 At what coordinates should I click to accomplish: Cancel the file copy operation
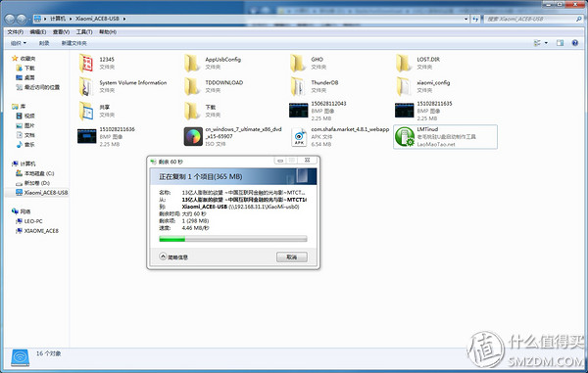click(292, 256)
